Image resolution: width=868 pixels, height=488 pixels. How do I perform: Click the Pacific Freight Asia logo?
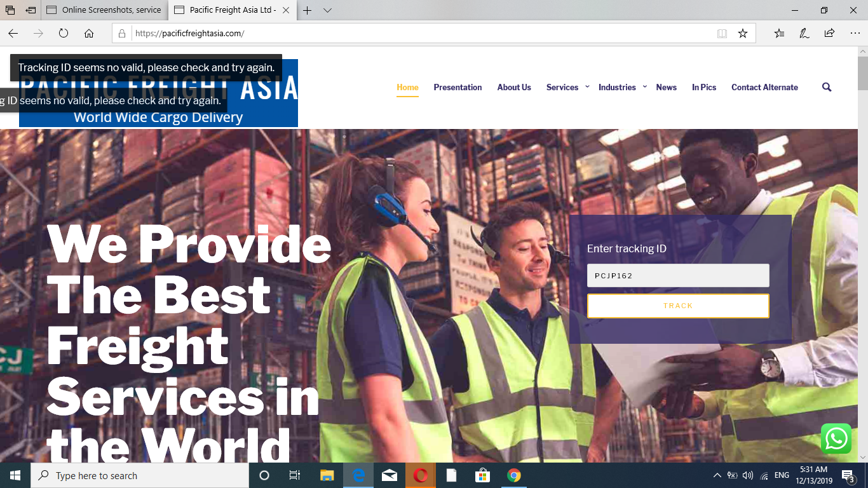[158, 93]
